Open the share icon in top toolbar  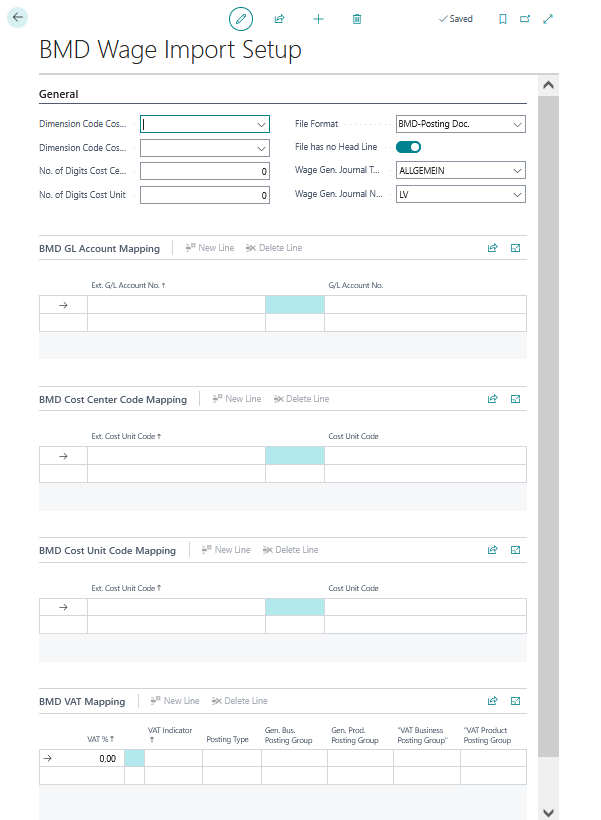point(279,19)
